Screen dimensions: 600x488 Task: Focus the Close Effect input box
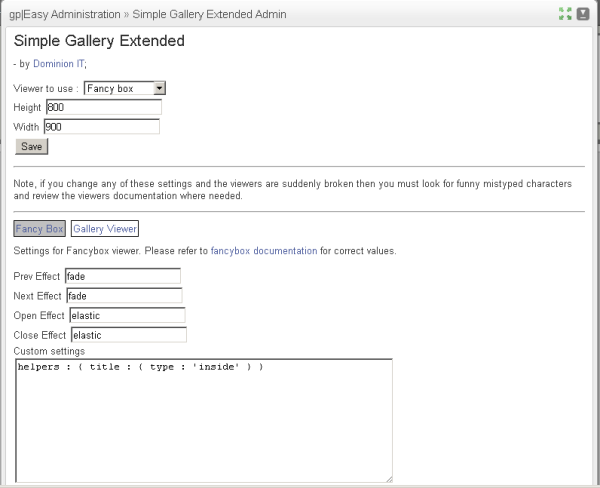(x=128, y=336)
